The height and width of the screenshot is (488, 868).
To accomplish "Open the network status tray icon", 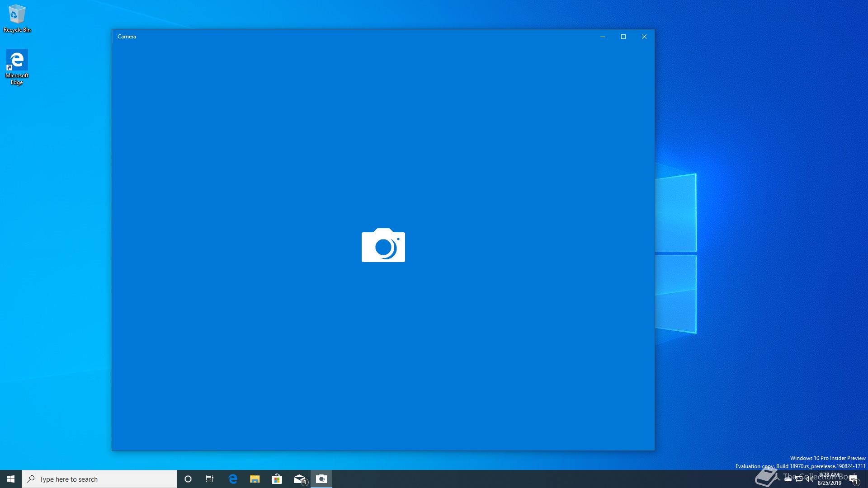I will coord(799,479).
